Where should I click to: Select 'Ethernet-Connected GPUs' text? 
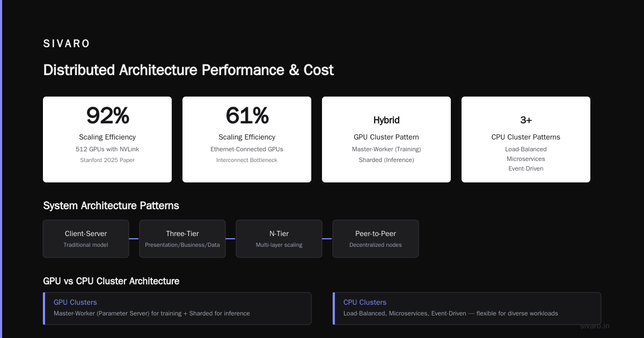(x=247, y=149)
